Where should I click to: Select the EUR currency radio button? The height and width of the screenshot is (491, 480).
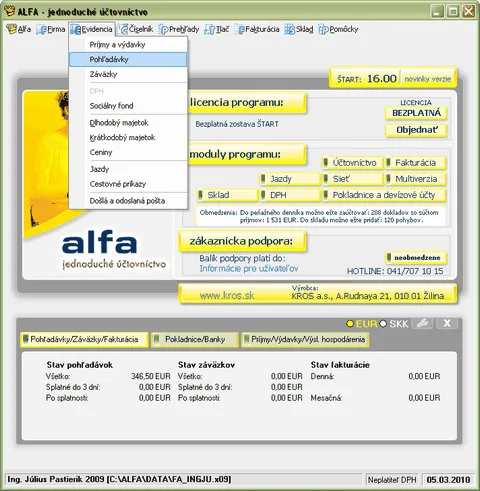point(350,324)
